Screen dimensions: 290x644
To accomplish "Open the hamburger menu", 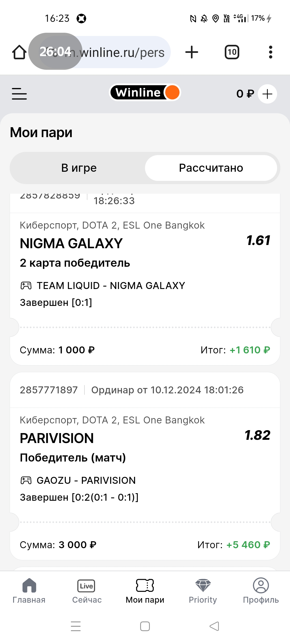I will point(19,94).
